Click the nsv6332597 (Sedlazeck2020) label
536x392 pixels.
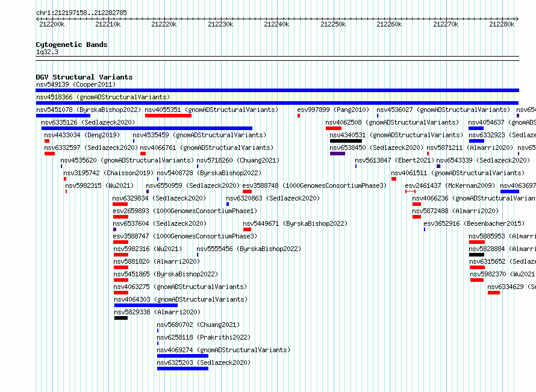point(91,148)
